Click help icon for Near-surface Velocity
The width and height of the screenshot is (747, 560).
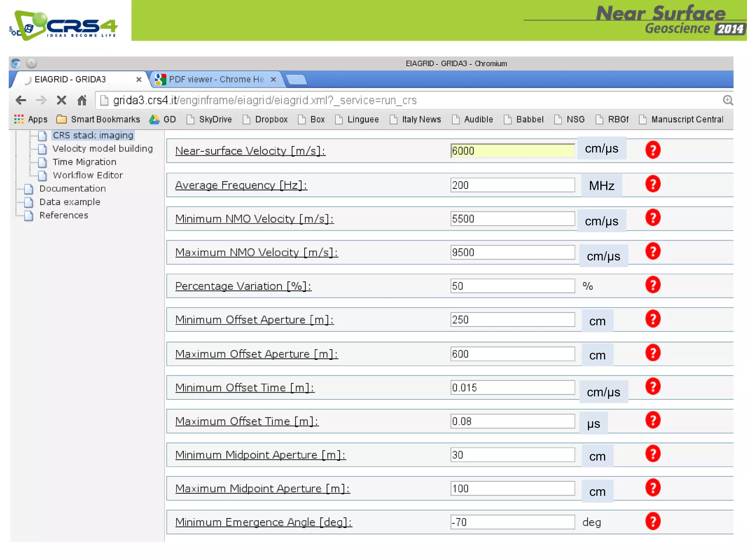pyautogui.click(x=653, y=150)
